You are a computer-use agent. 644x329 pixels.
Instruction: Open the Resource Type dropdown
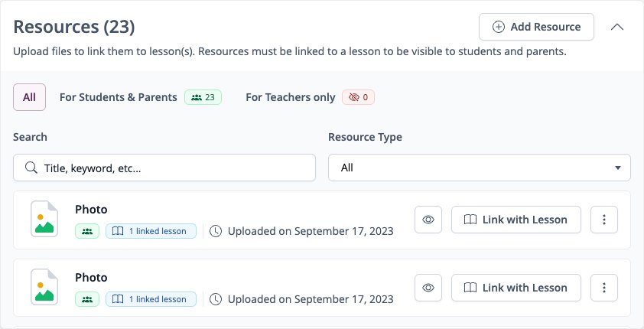pyautogui.click(x=480, y=168)
